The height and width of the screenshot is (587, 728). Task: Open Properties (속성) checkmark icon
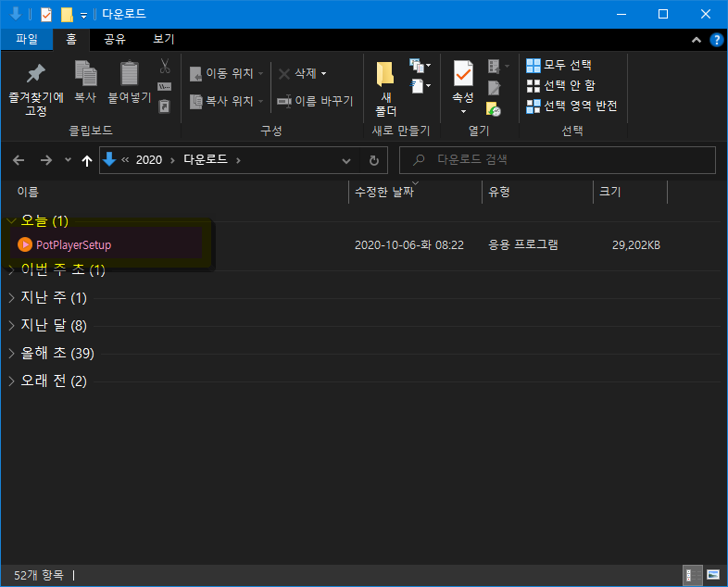click(x=463, y=73)
